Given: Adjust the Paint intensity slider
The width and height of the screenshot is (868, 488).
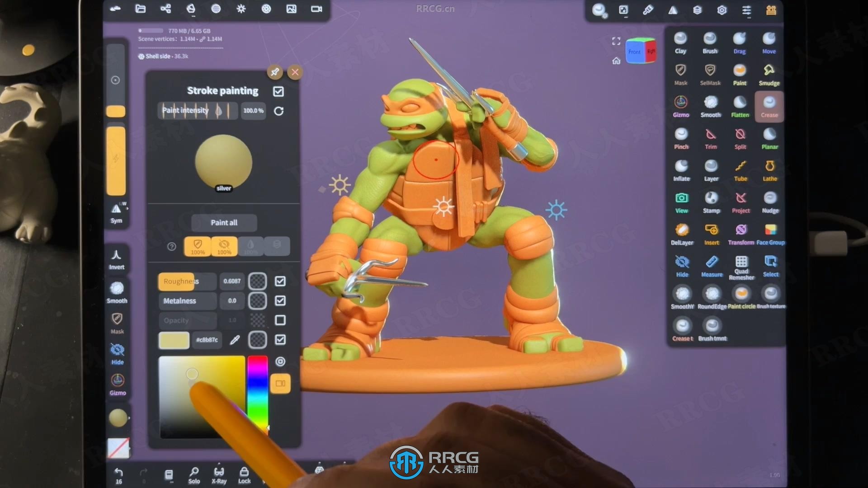Looking at the screenshot, I should [x=198, y=110].
